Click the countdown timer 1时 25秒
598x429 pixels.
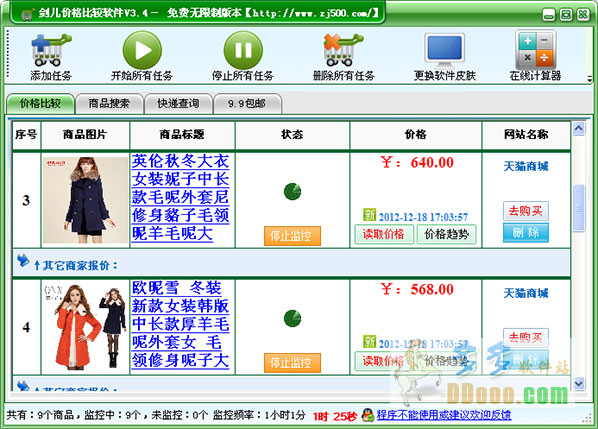pos(335,416)
